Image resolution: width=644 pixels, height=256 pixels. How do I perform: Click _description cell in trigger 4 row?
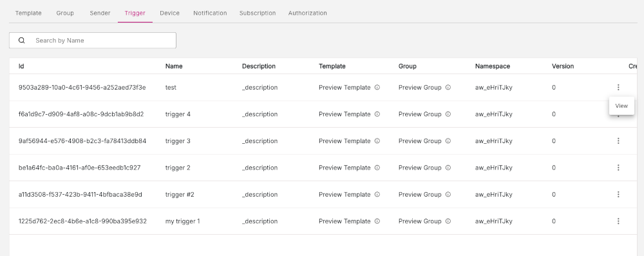click(260, 114)
